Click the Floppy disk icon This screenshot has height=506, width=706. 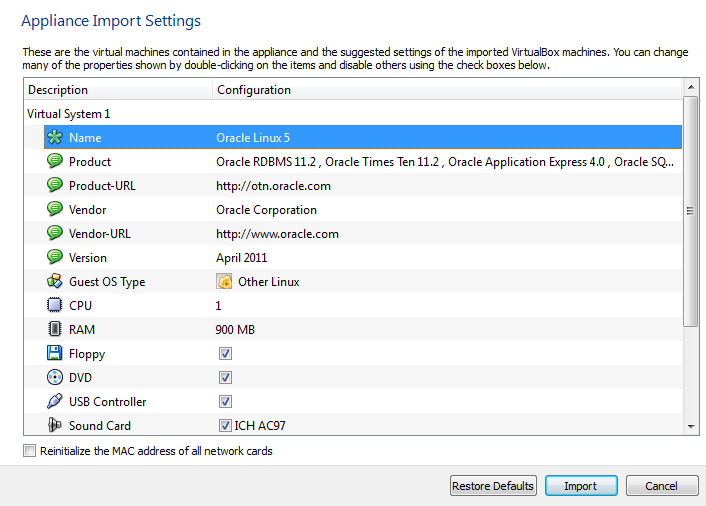click(x=55, y=354)
